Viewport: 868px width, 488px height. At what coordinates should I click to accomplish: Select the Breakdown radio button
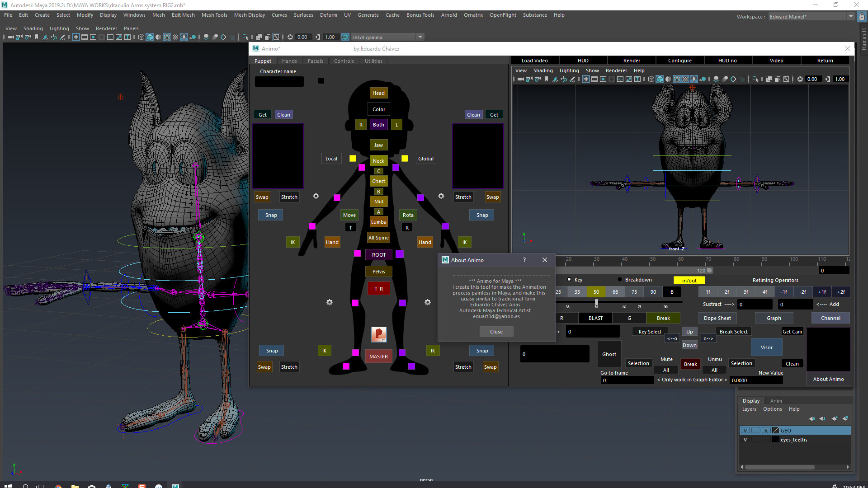pyautogui.click(x=620, y=280)
